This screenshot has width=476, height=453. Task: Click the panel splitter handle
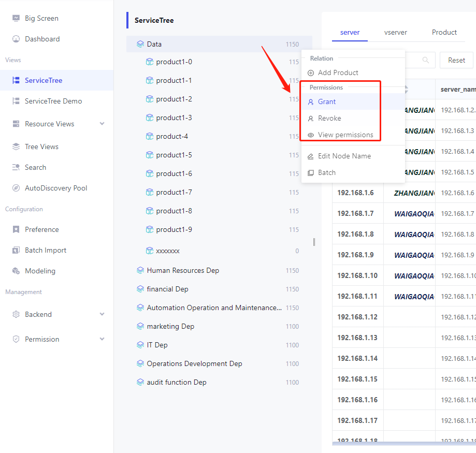[x=314, y=242]
